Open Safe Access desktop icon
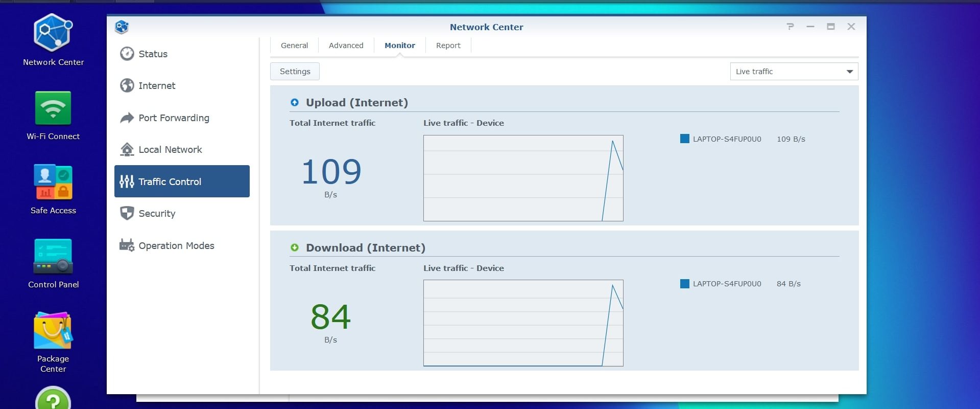The image size is (980, 409). coord(53,190)
